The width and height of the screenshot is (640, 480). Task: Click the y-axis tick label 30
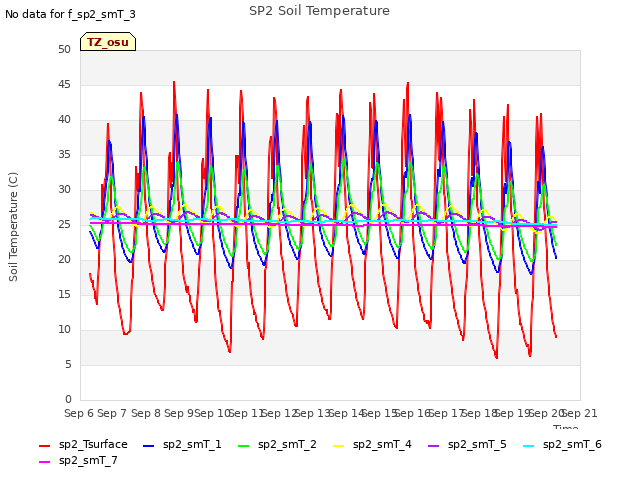(64, 189)
